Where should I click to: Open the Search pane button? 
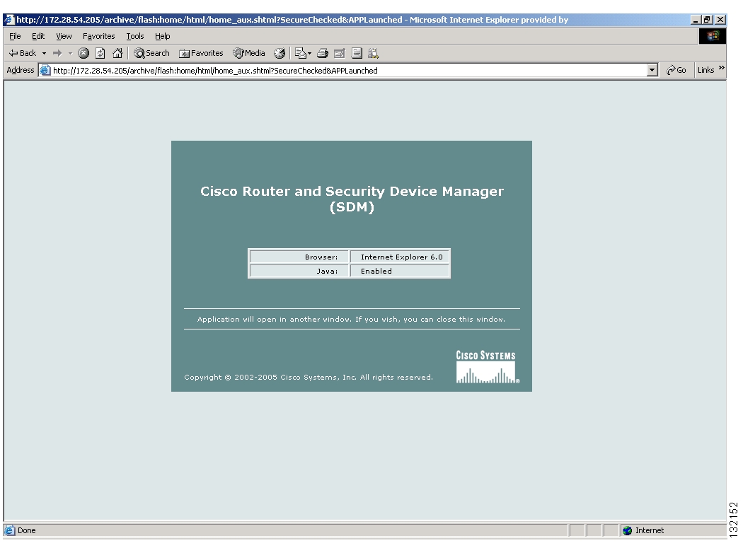151,53
